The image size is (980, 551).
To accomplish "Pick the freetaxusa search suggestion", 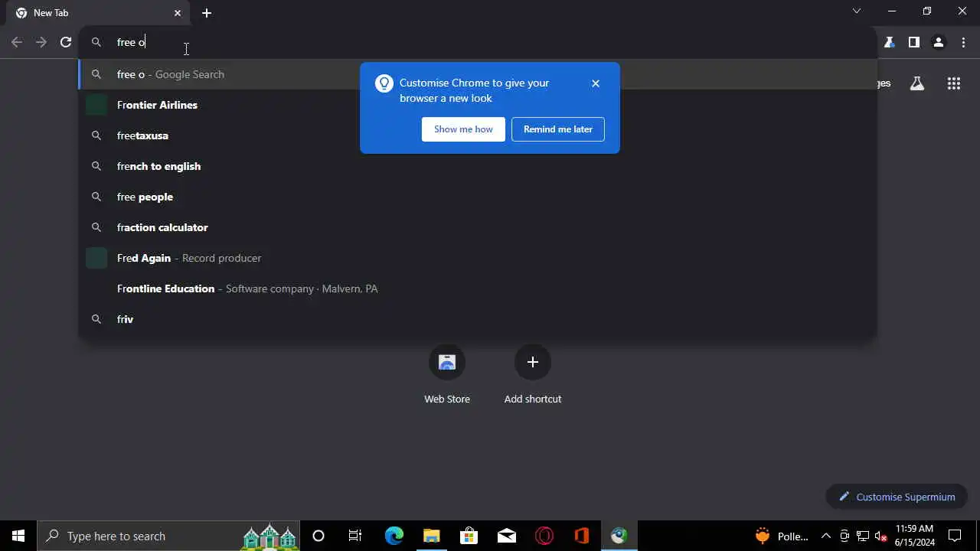I will (x=478, y=135).
